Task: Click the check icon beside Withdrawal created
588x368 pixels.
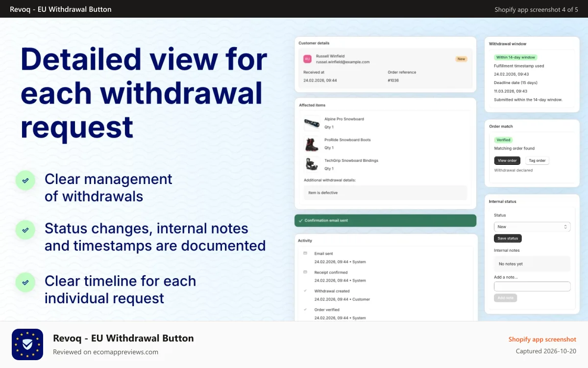Action: click(x=305, y=290)
